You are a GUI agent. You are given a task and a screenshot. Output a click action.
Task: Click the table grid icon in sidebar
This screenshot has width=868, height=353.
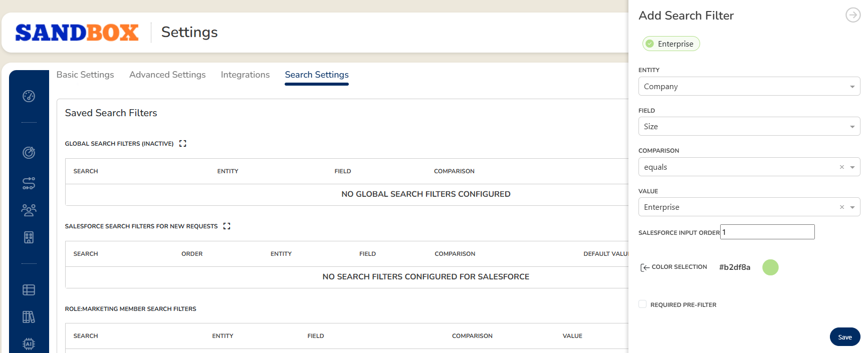click(29, 290)
